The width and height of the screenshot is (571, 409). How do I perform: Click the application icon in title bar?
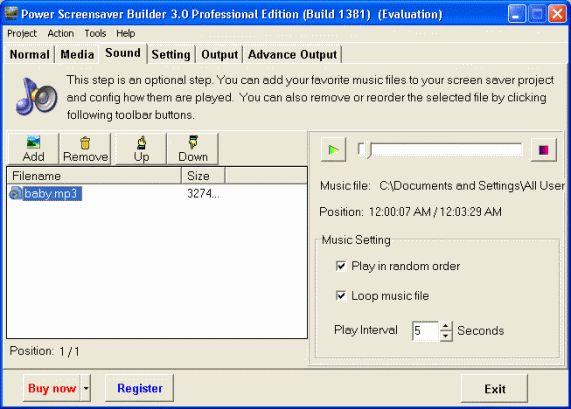point(11,13)
